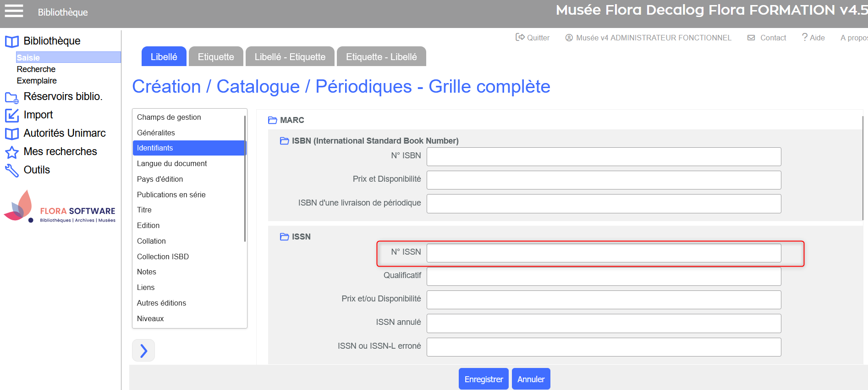This screenshot has width=868, height=390.
Task: Select Publications en série in section list
Action: click(171, 195)
